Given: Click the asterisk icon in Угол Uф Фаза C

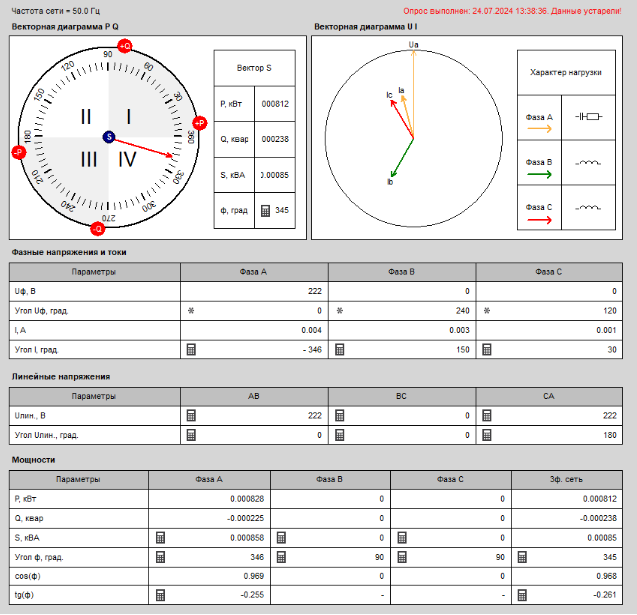Looking at the screenshot, I should pyautogui.click(x=487, y=311).
